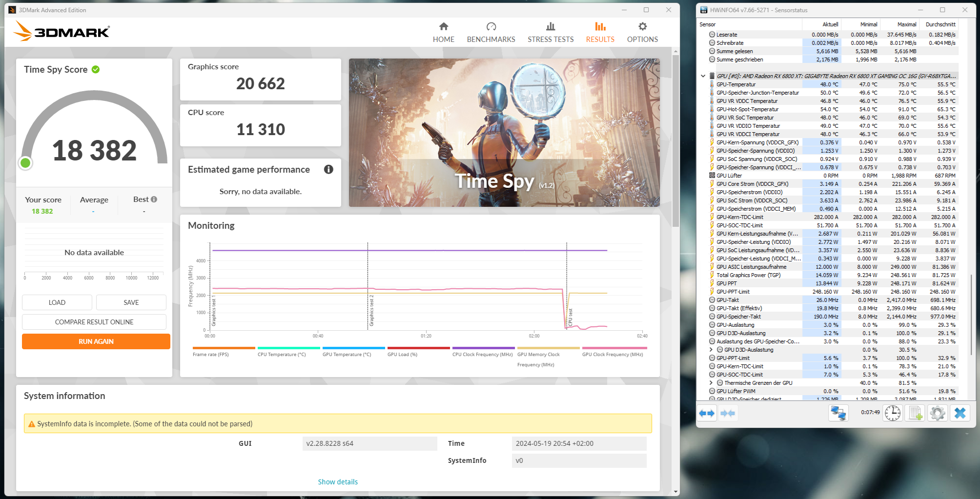Click the clock icon beside GPU-Takt (Effektiv)
Image resolution: width=980 pixels, height=499 pixels.
(712, 308)
